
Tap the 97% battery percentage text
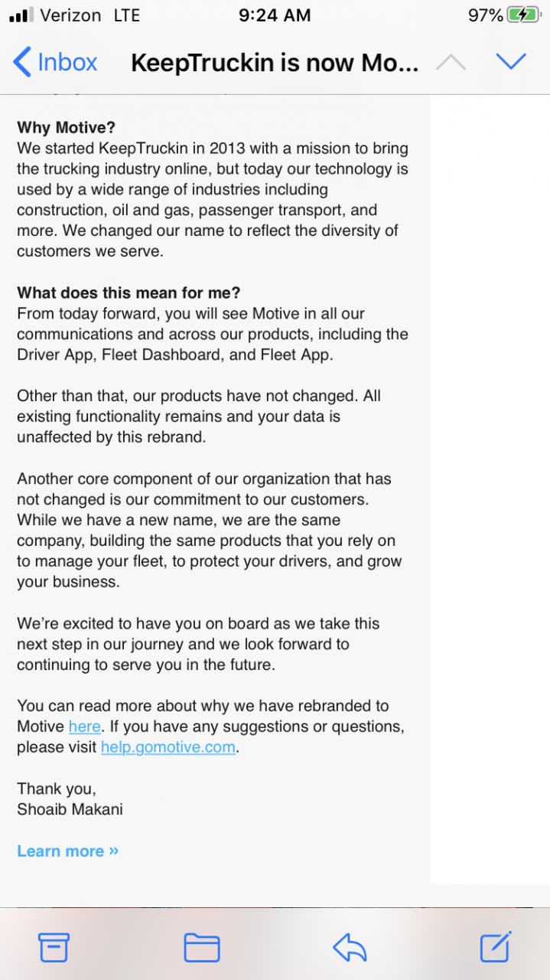pos(486,15)
